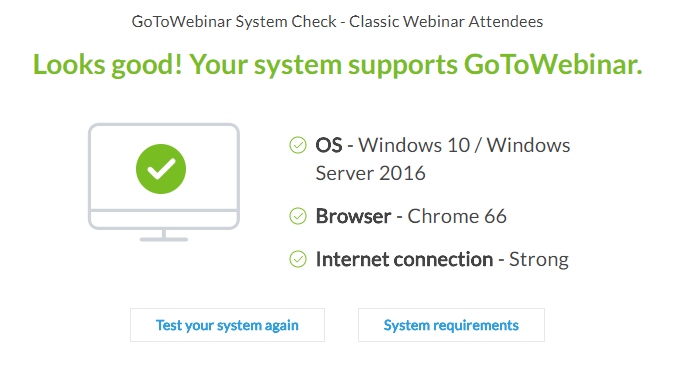Click the Server 2016 text line

370,174
